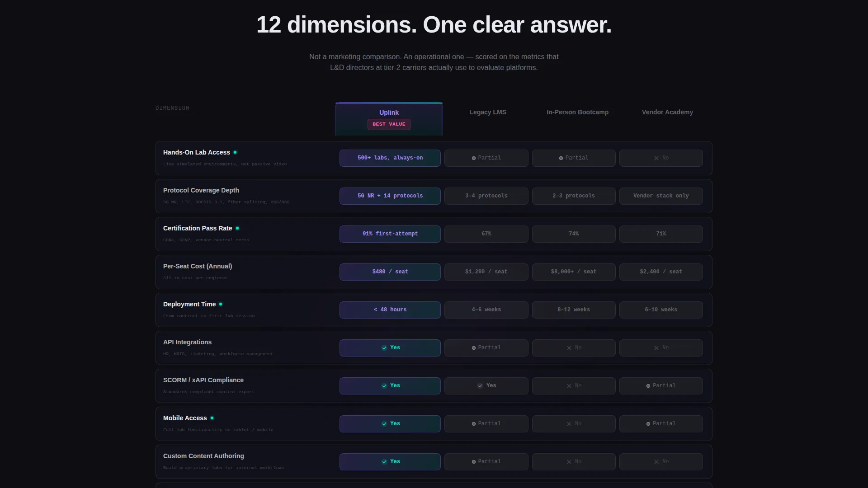Click partial dot icon in Legacy LMS Custom Content

point(474,462)
